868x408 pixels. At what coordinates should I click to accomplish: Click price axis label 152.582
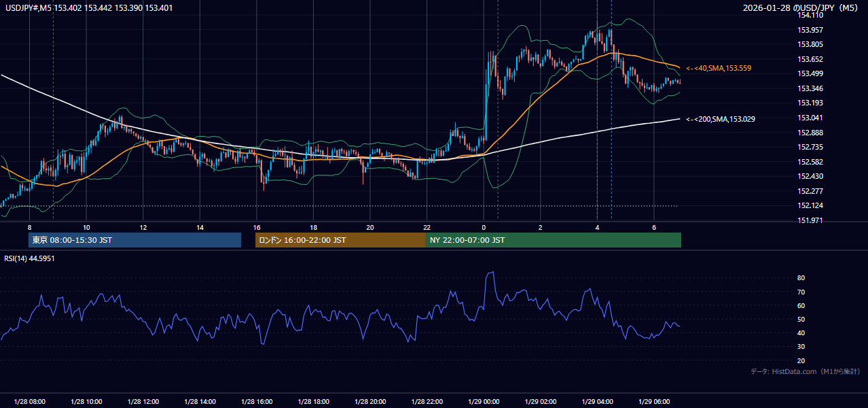tap(811, 162)
